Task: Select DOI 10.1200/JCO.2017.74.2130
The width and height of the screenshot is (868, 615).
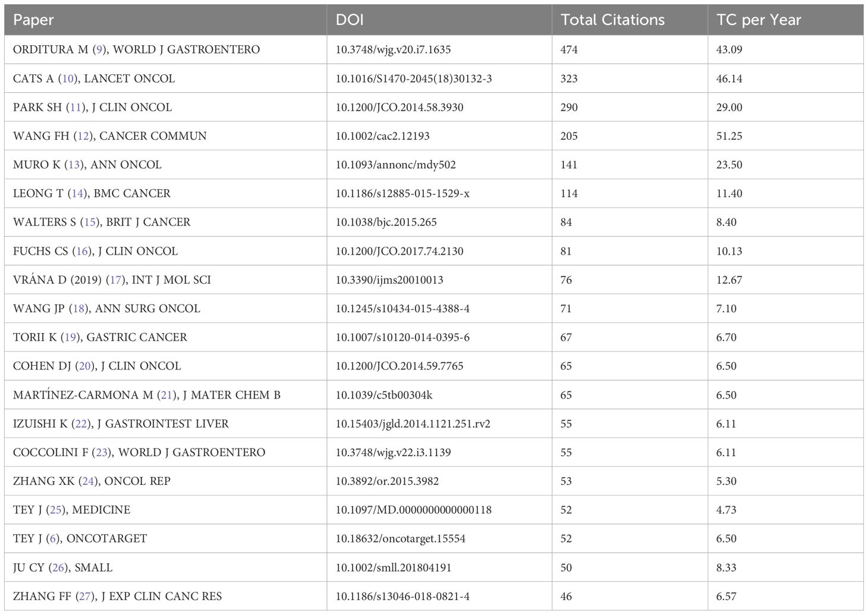Action: (x=400, y=251)
